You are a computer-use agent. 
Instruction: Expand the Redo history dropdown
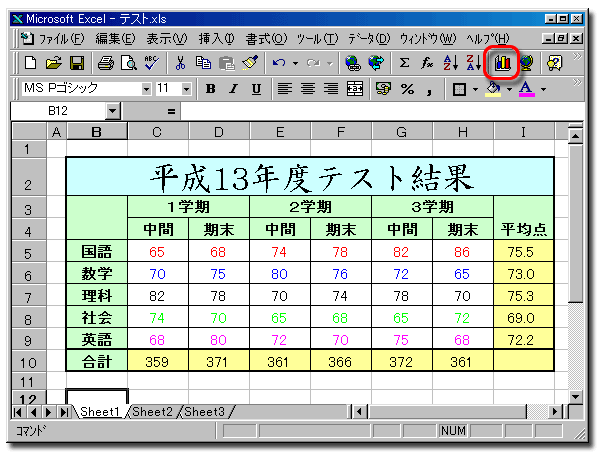click(329, 63)
